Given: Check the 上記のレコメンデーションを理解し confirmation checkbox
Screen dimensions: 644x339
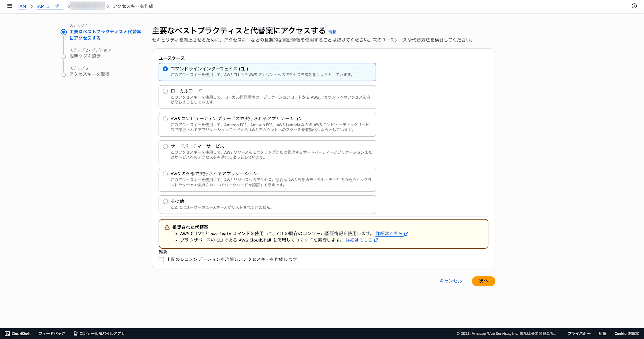Looking at the screenshot, I should 161,259.
